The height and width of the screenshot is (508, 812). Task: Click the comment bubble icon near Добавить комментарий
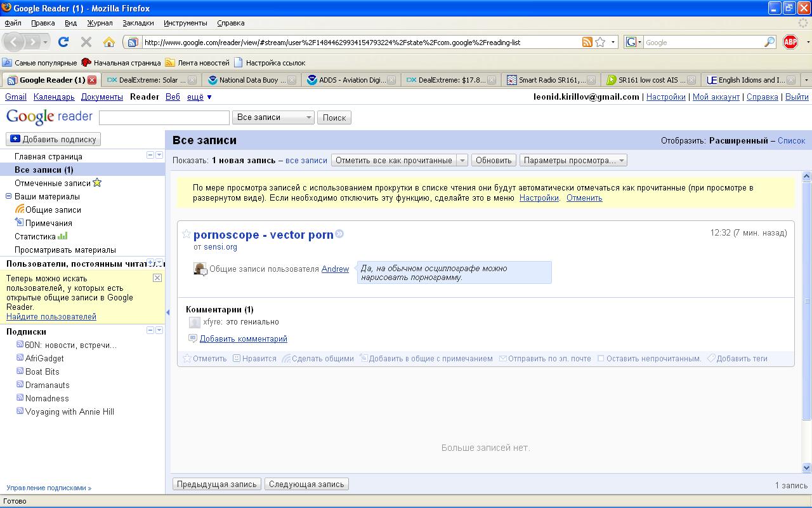(193, 338)
